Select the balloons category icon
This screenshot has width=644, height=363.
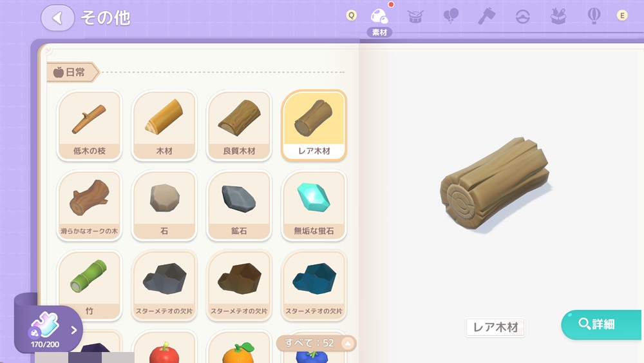(x=451, y=17)
